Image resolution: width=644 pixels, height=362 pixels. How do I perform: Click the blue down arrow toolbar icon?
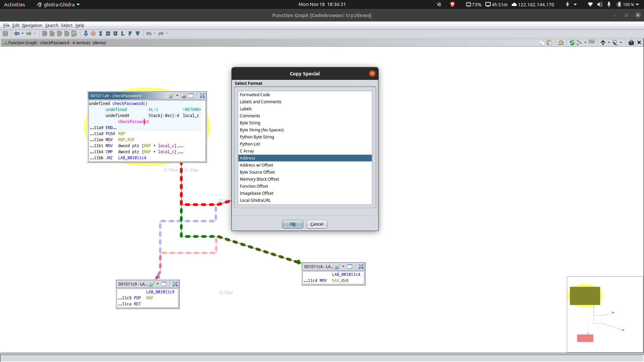tap(86, 34)
